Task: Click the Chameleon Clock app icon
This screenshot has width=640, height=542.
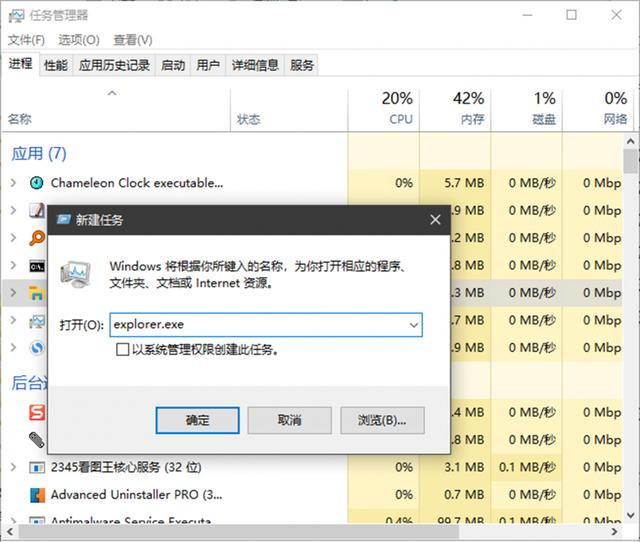Action: 37,183
